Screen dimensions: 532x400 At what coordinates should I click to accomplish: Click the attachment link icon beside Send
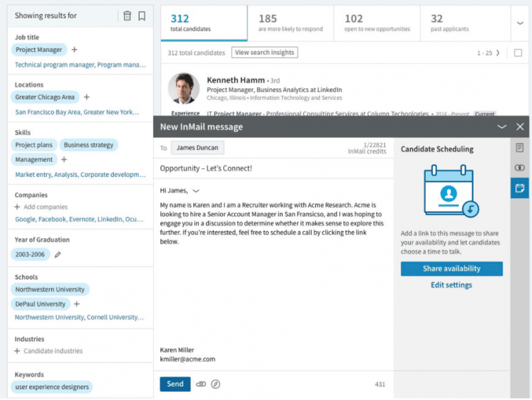pyautogui.click(x=201, y=384)
